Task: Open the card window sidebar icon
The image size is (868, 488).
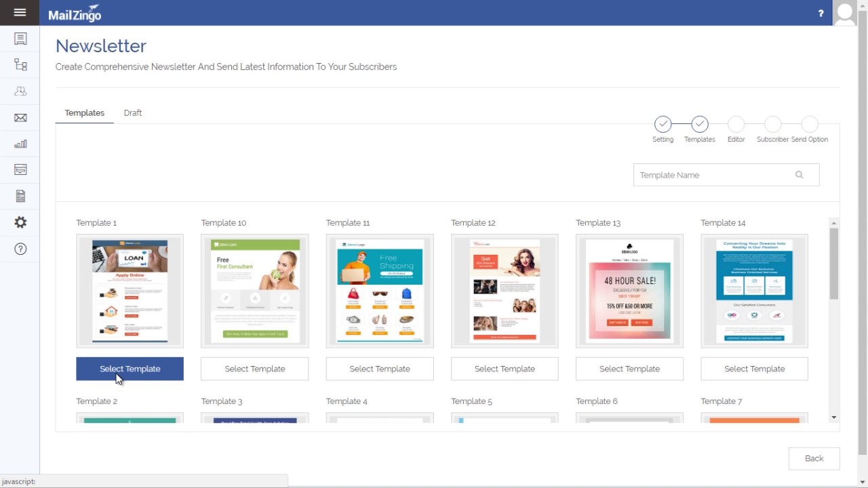Action: [x=20, y=169]
